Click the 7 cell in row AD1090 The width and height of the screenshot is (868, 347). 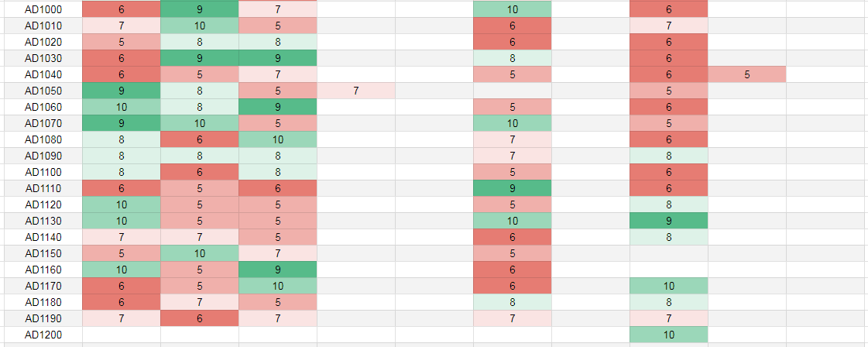click(x=512, y=156)
